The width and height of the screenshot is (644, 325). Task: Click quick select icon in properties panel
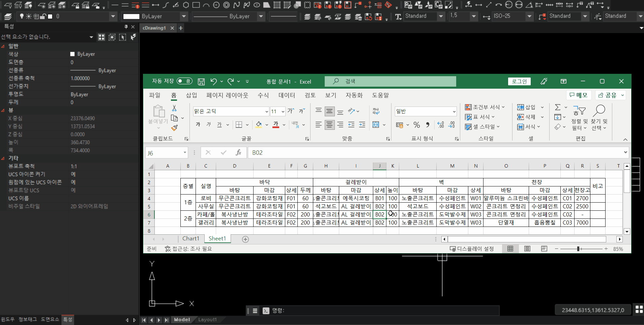pos(134,37)
